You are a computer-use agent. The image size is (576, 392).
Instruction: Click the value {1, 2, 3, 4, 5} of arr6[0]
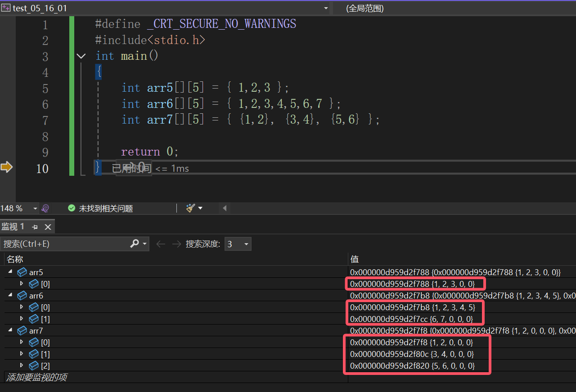pos(453,307)
